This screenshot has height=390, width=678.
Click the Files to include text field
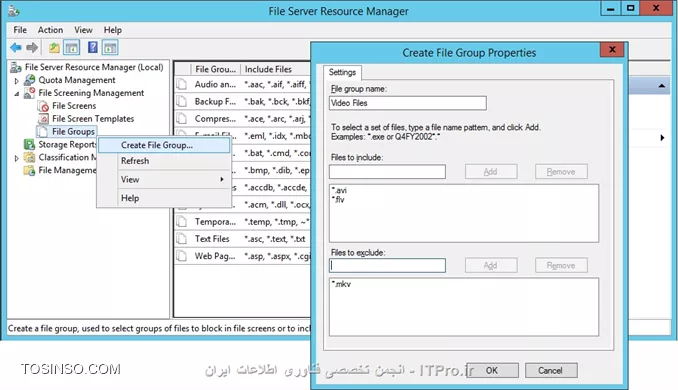(x=387, y=172)
